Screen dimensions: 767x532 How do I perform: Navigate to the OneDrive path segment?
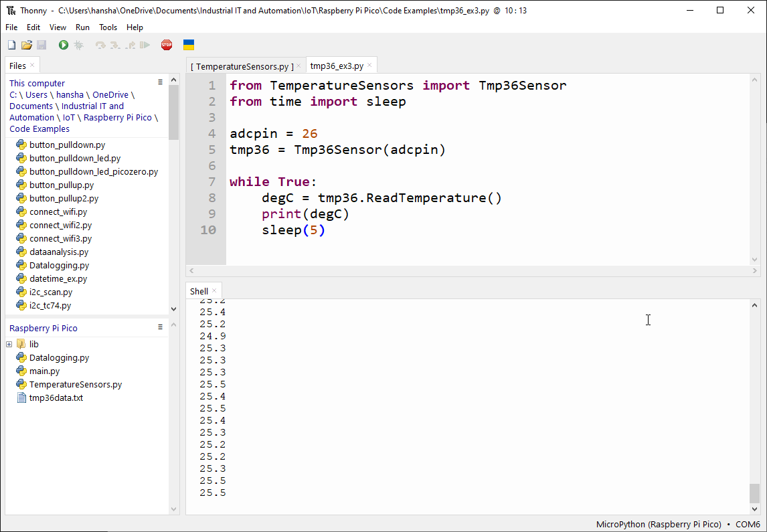coord(110,94)
